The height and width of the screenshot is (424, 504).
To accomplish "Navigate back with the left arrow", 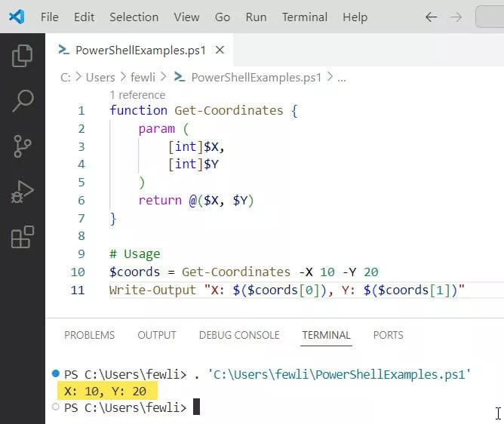I will pos(431,17).
